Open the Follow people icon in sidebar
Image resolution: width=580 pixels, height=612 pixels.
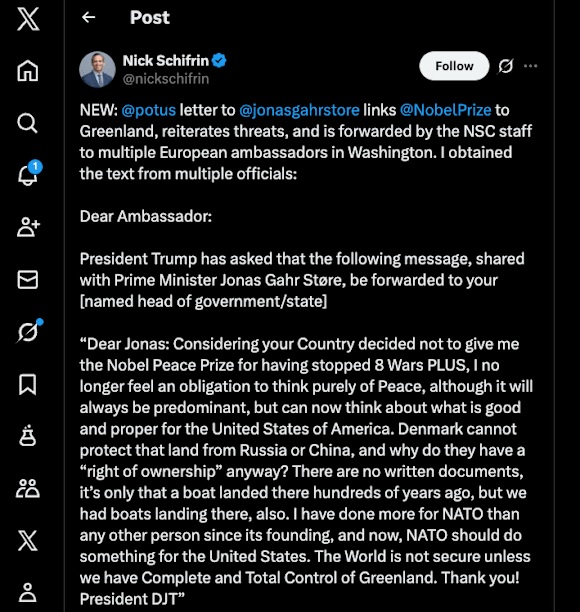(x=28, y=227)
